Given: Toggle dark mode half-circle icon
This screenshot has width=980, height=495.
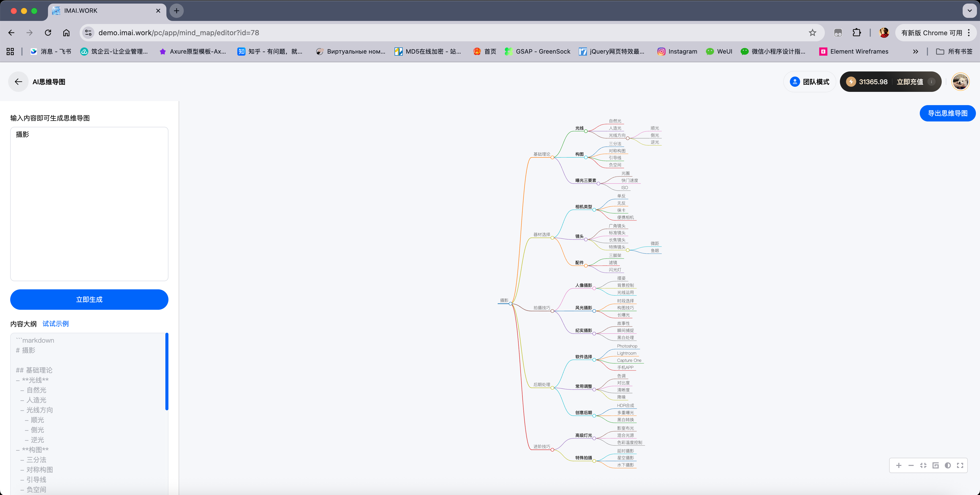Looking at the screenshot, I should [x=948, y=465].
